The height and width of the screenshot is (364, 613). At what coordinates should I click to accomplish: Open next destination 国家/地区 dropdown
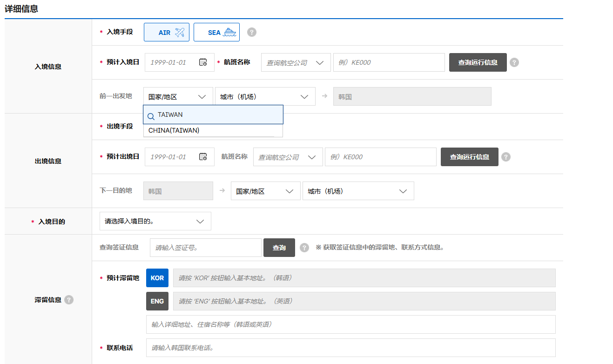click(x=265, y=191)
